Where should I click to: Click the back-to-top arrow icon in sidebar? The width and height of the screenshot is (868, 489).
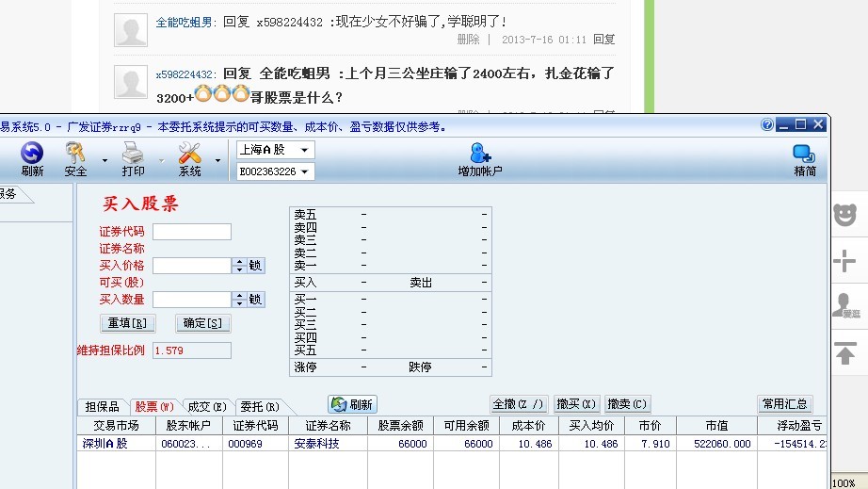[x=844, y=352]
